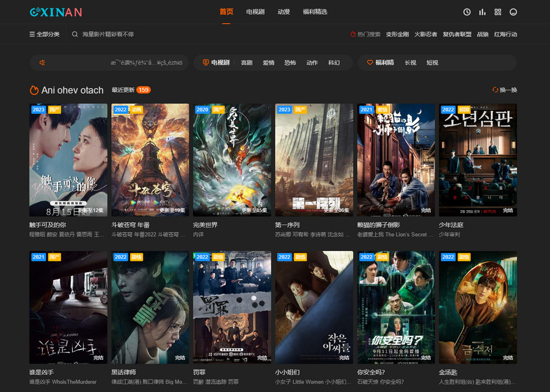Select the 短视 filter link
Viewport: 550px width, 392px height.
click(432, 62)
